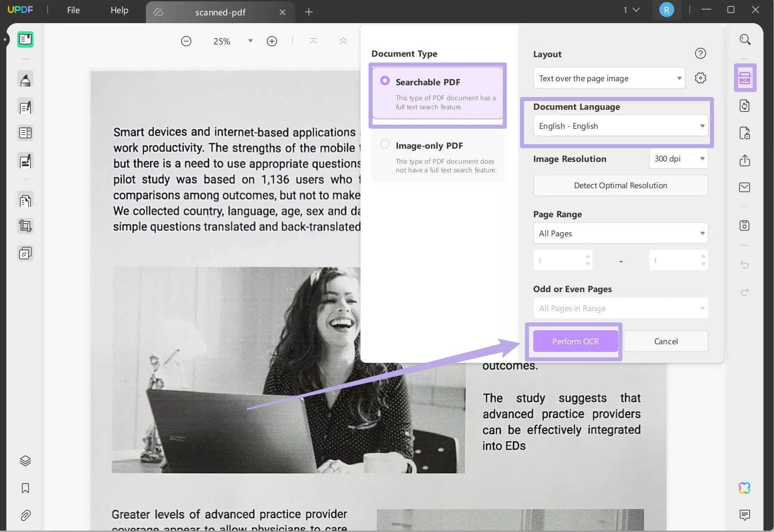Show the Layers panel icon
774x532 pixels.
pos(25,461)
